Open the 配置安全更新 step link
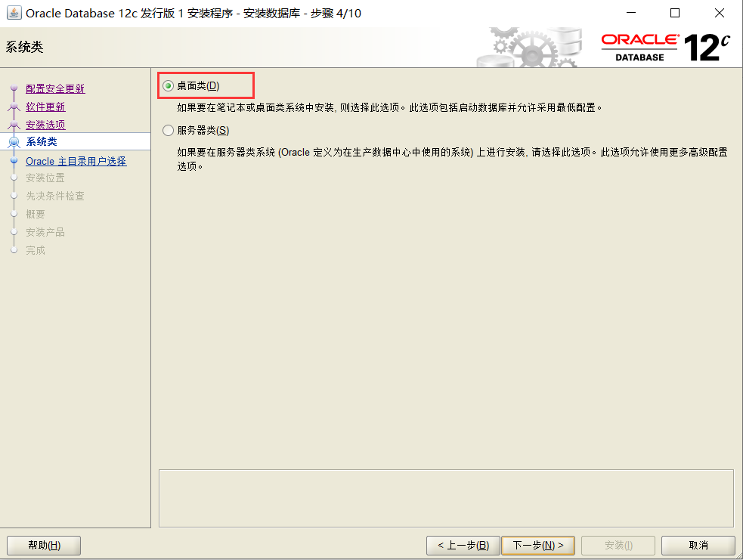The height and width of the screenshot is (560, 743). click(x=55, y=88)
